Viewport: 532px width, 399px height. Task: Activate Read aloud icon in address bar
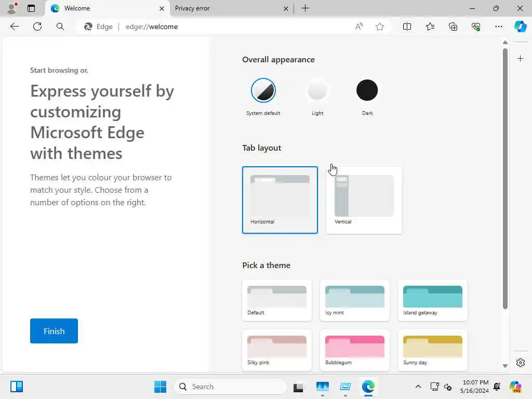point(359,26)
